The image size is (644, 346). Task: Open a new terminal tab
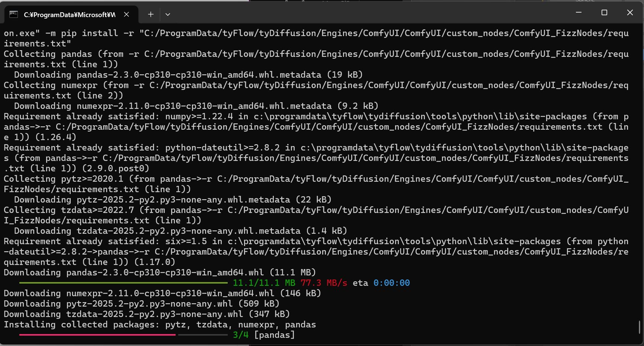[x=151, y=14]
